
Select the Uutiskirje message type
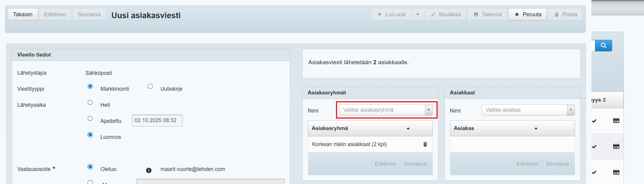(x=150, y=87)
